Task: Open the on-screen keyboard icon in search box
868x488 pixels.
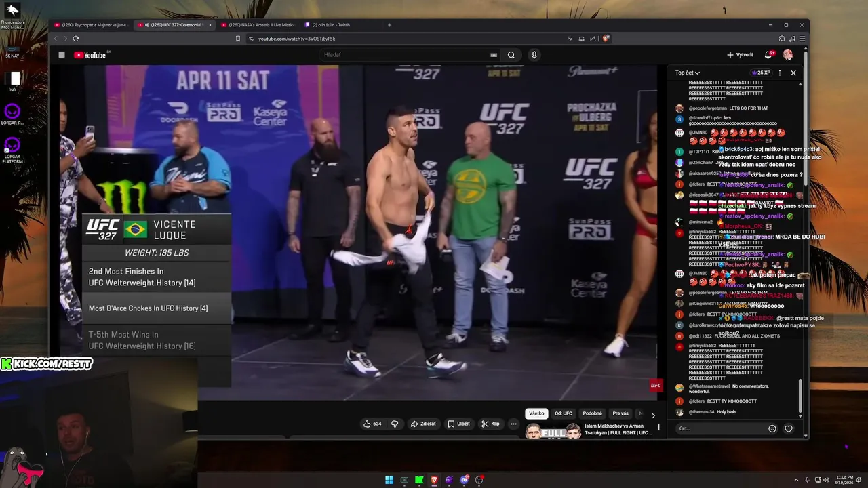Action: [494, 55]
